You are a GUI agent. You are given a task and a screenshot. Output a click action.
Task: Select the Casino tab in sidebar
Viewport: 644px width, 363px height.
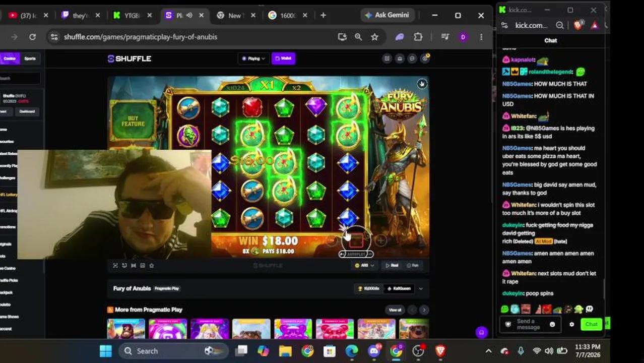pyautogui.click(x=10, y=58)
